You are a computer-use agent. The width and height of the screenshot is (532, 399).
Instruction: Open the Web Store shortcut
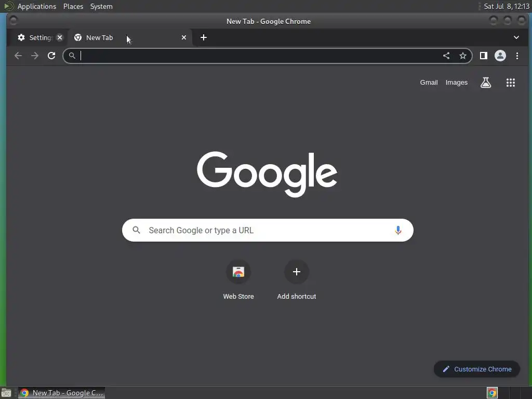click(x=238, y=280)
